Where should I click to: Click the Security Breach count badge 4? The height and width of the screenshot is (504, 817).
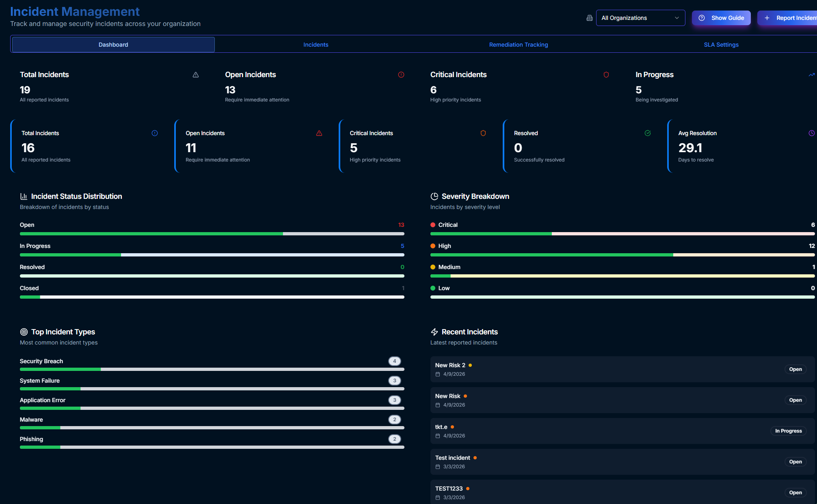(x=395, y=361)
